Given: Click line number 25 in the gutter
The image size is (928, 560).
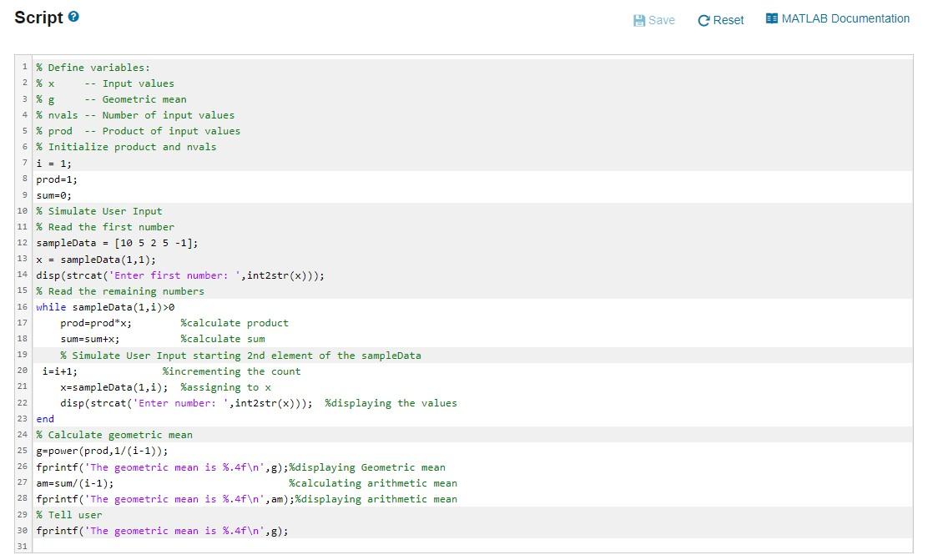Looking at the screenshot, I should click(23, 451).
